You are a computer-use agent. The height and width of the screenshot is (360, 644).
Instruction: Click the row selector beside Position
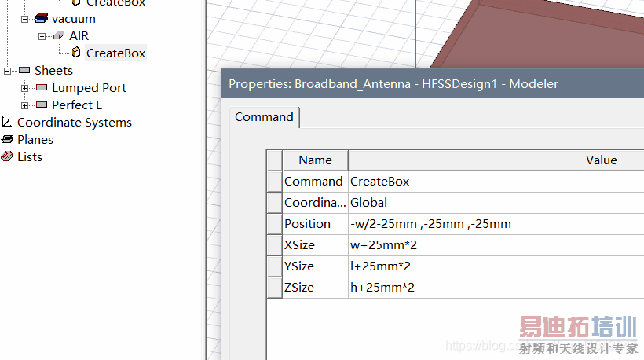[x=274, y=224]
